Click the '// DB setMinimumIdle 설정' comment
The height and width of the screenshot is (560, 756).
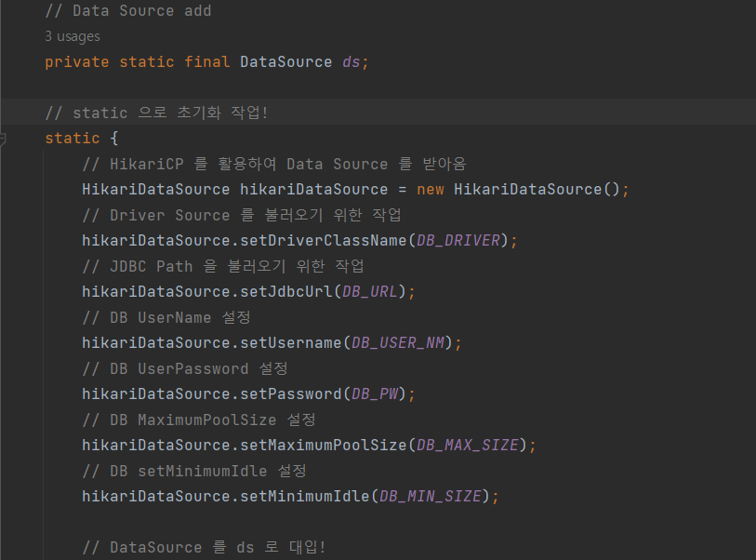(194, 471)
